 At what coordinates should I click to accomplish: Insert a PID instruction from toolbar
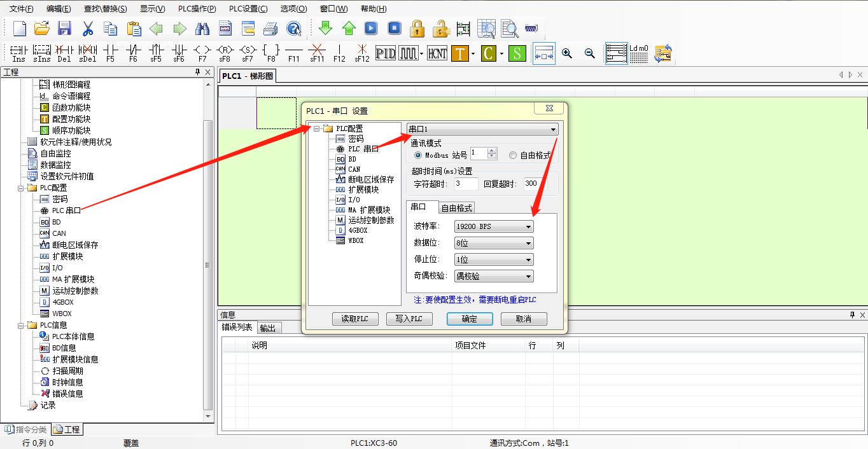pos(386,53)
